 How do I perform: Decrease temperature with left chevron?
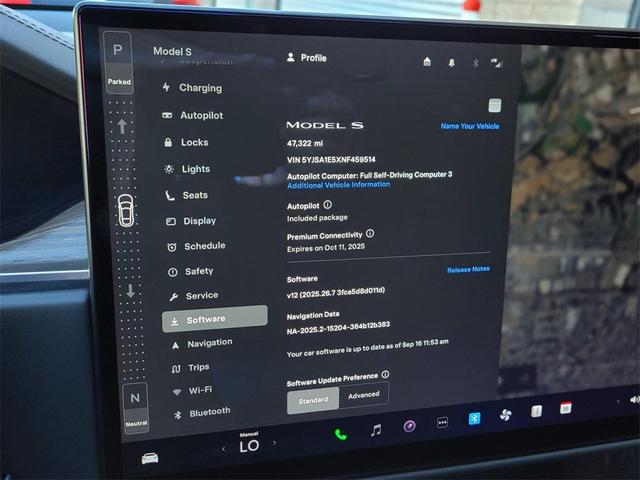[223, 449]
